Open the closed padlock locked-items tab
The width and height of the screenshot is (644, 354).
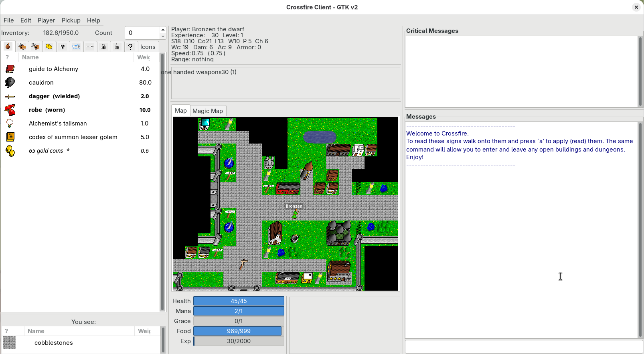tap(103, 47)
